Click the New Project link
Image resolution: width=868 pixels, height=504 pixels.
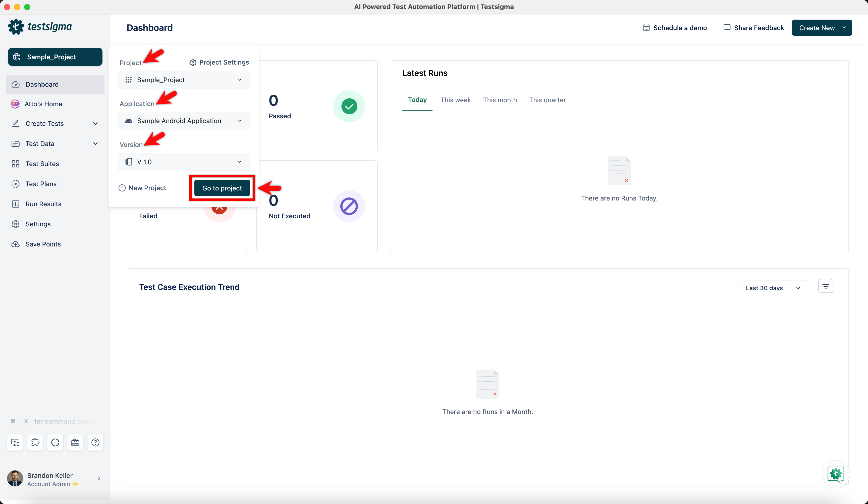pos(142,188)
